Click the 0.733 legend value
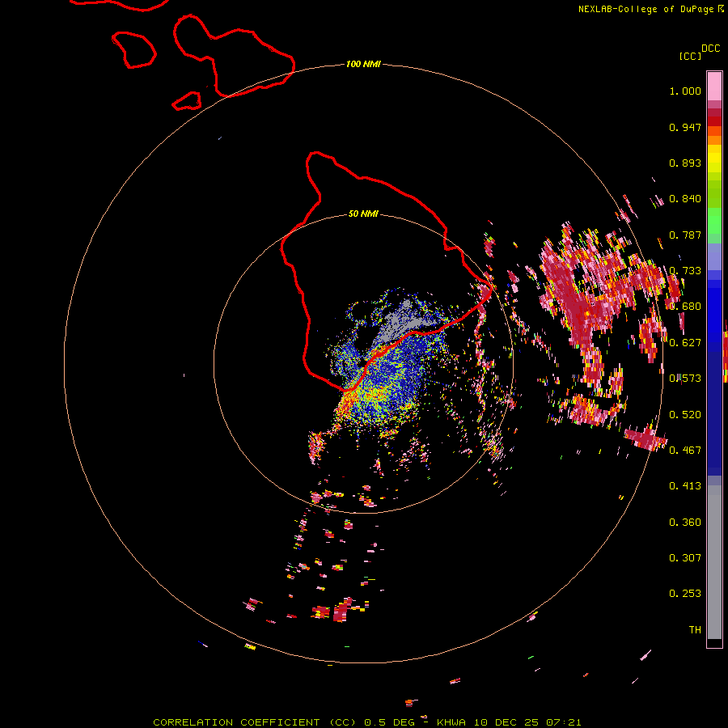The width and height of the screenshot is (728, 728). tap(685, 271)
